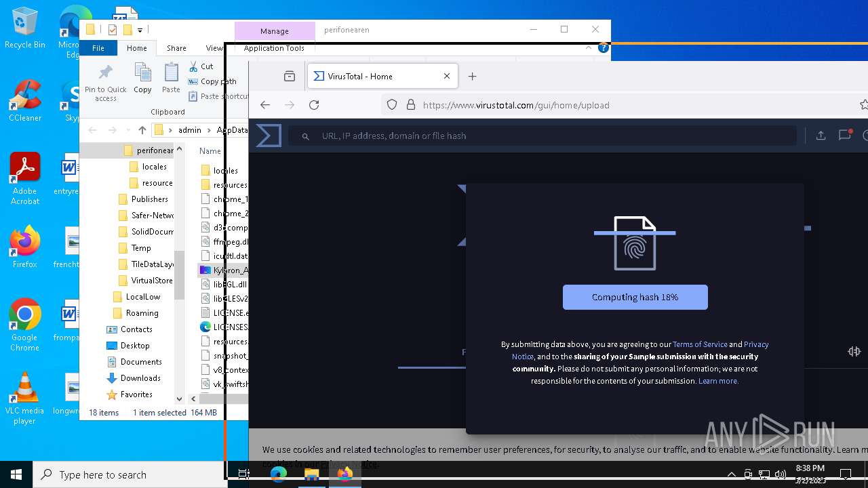Click the Firefox address bar URL

(516, 105)
